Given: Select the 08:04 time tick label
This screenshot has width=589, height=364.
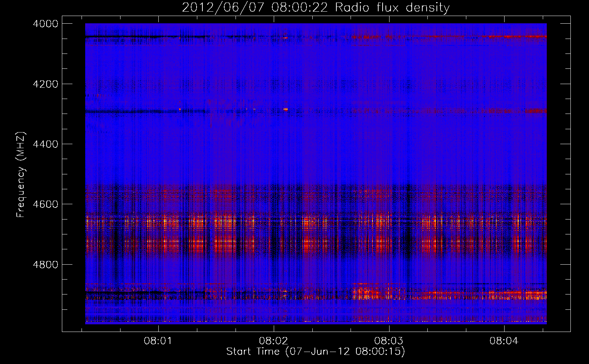Looking at the screenshot, I should click(x=504, y=341).
